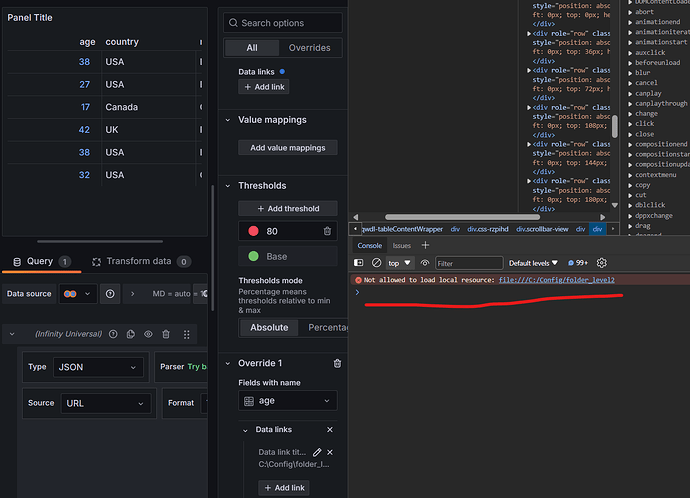Screen dimensions: 690x498
Task: Expand the click event listener
Action: (630, 124)
